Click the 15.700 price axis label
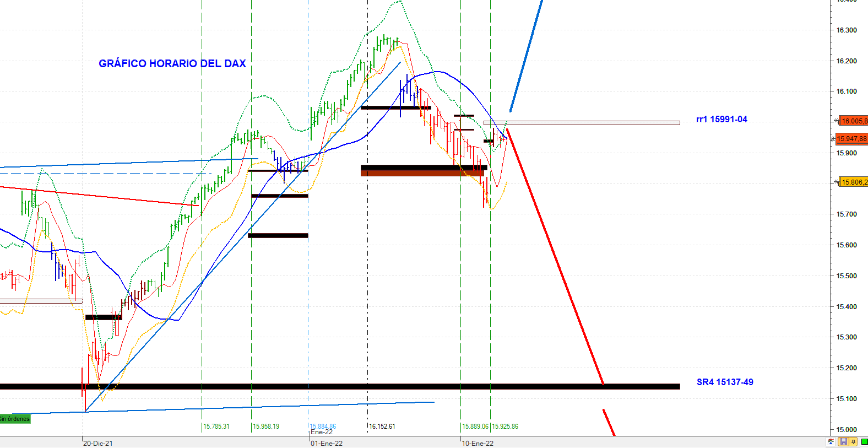The height and width of the screenshot is (448, 868). [x=847, y=214]
